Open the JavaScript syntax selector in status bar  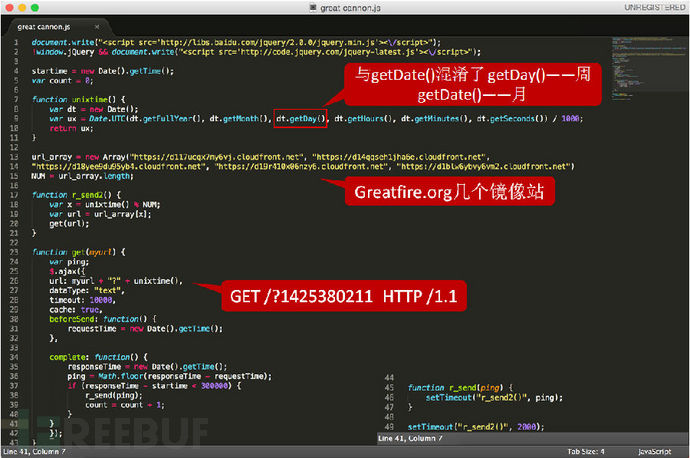pyautogui.click(x=654, y=451)
